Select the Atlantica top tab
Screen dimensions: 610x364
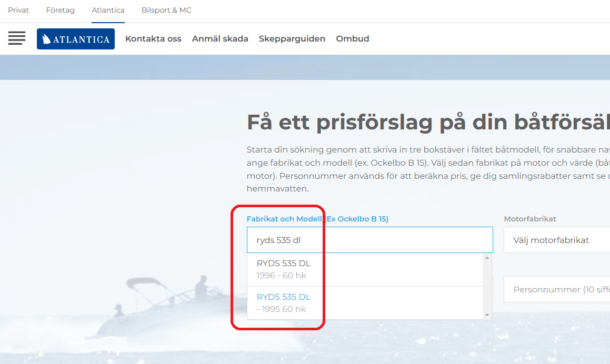point(108,10)
